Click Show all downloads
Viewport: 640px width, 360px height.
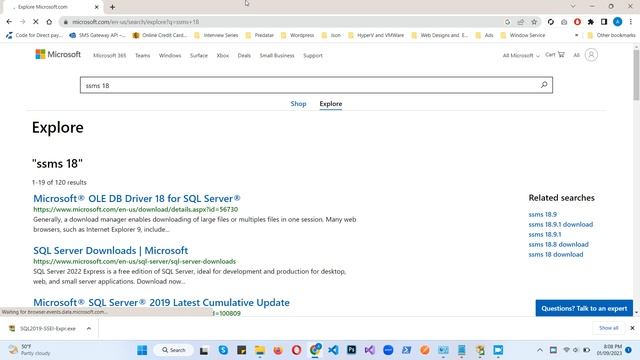pyautogui.click(x=609, y=328)
